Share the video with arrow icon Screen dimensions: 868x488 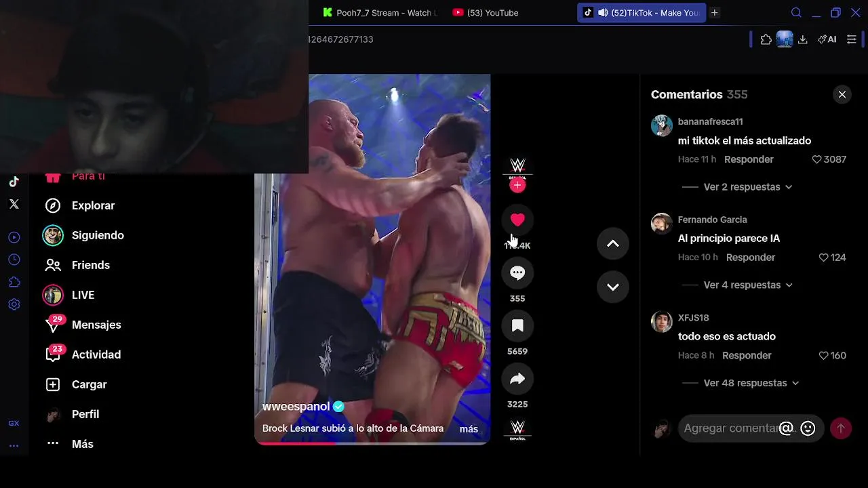tap(517, 378)
